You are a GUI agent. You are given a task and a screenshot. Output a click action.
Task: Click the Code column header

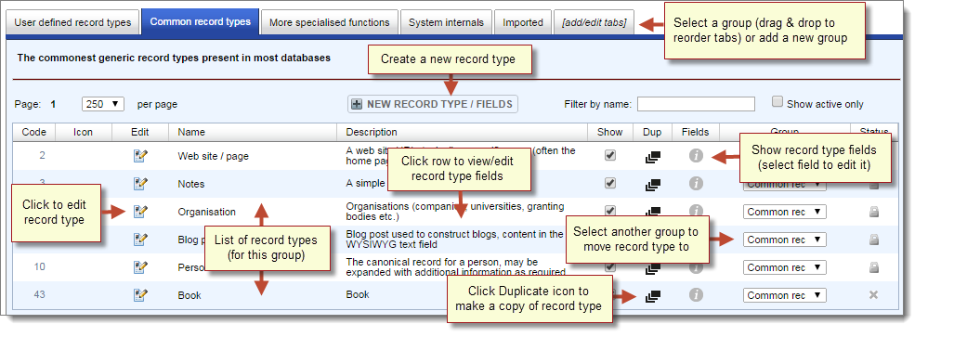(x=34, y=132)
